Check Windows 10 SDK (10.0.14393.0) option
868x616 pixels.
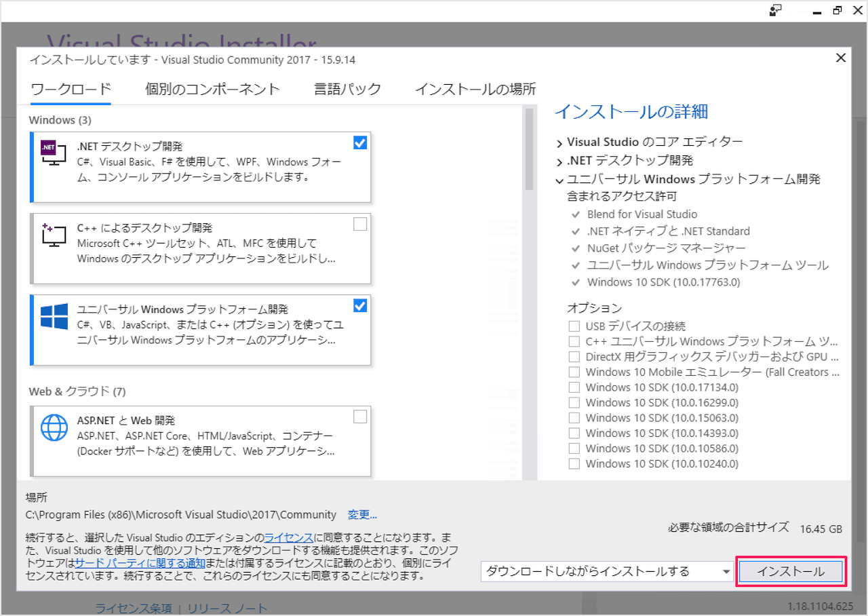574,434
